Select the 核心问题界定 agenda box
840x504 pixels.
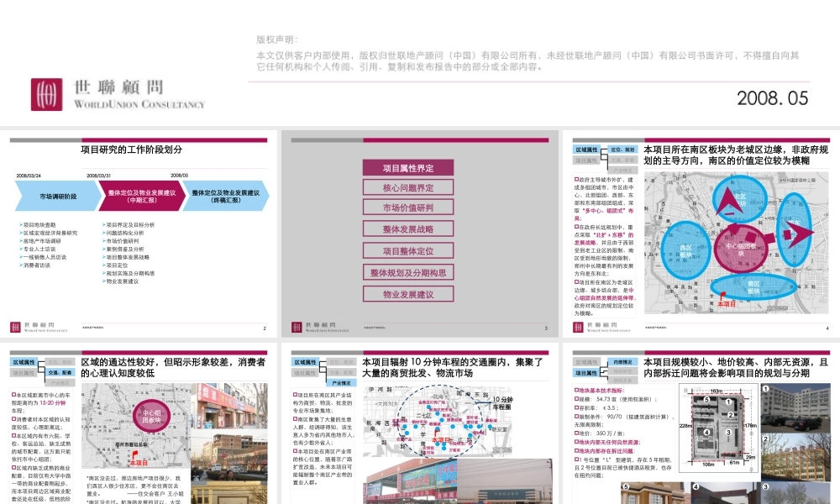(x=408, y=188)
